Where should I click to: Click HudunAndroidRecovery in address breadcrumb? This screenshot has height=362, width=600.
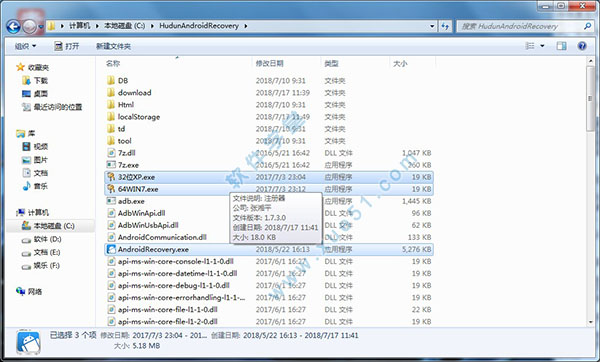(199, 26)
